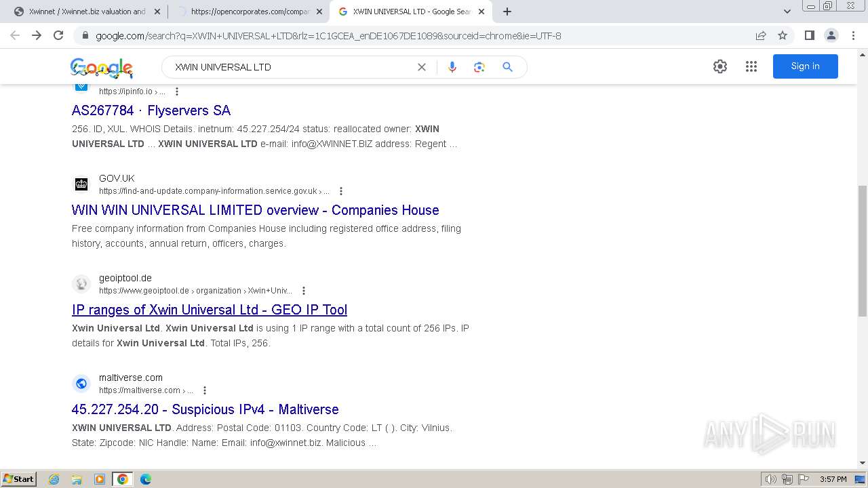This screenshot has width=868, height=488.
Task: Launch Internet Explorer from the taskbar
Action: coord(54,479)
